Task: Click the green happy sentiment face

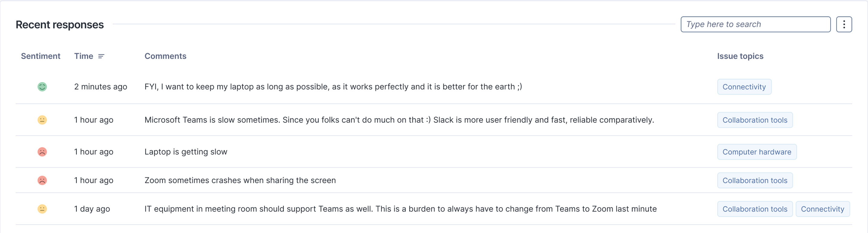Action: click(42, 87)
